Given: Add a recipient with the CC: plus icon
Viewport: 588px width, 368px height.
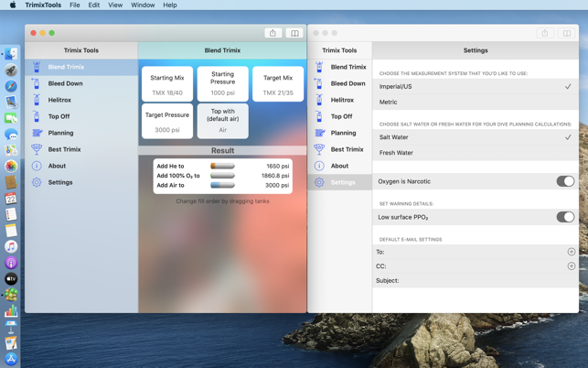Looking at the screenshot, I should [x=572, y=266].
